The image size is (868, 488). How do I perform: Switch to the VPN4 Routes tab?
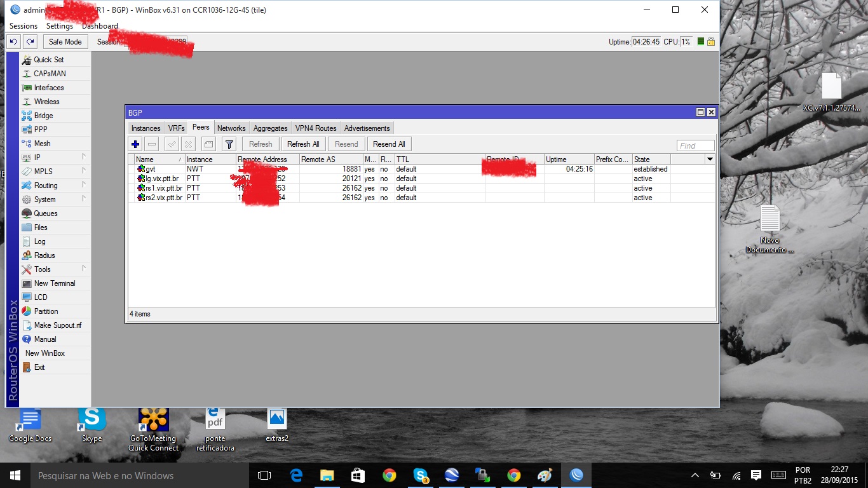(x=316, y=128)
